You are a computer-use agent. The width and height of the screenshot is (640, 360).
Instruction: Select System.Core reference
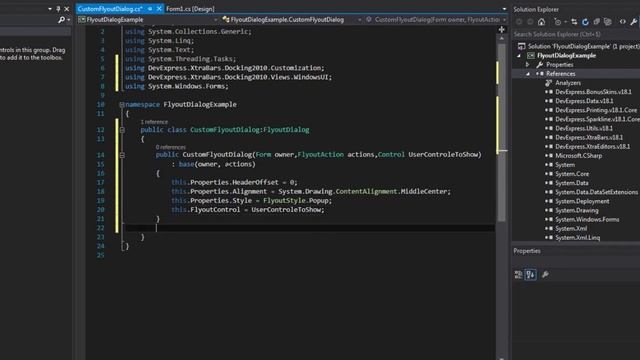(571, 174)
